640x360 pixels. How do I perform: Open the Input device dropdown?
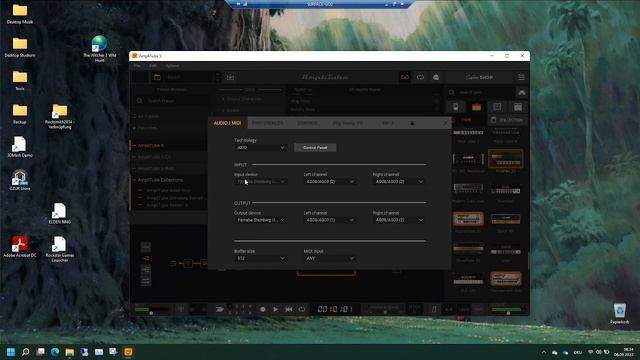(260, 182)
